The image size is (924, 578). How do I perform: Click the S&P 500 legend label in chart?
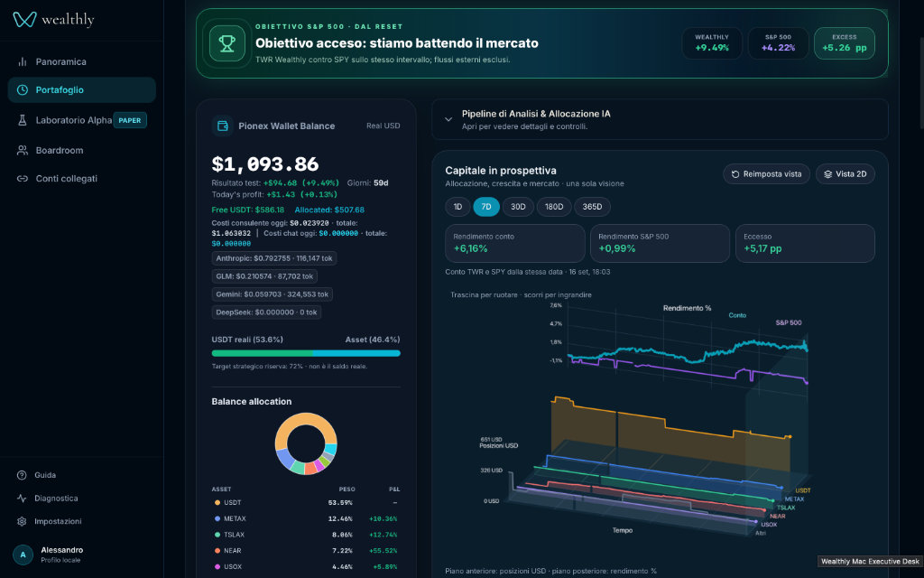pos(789,322)
